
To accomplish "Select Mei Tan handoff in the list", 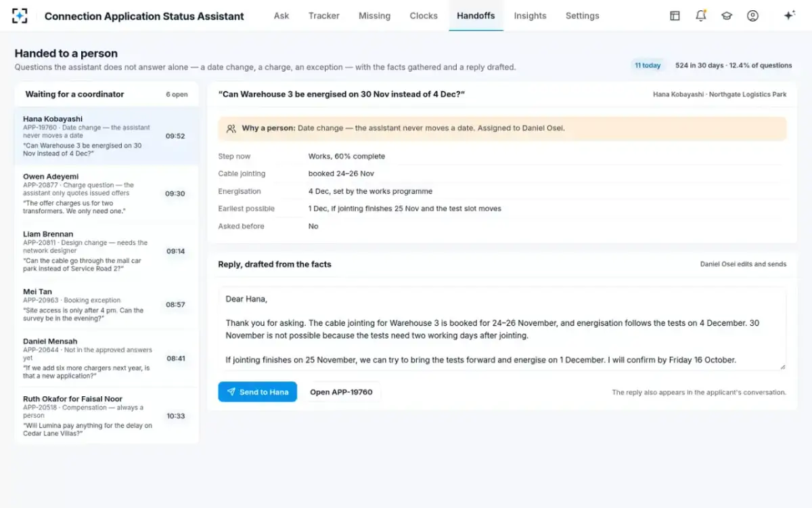I will [x=107, y=305].
